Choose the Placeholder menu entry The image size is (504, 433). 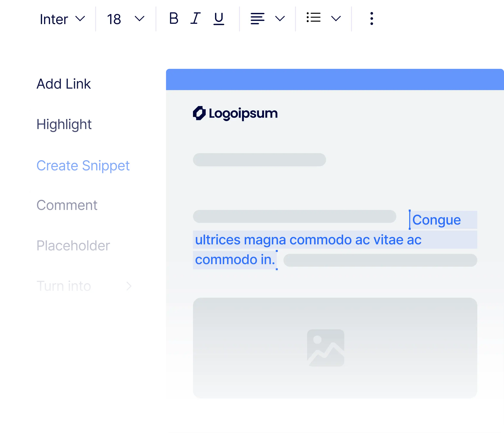(86, 246)
